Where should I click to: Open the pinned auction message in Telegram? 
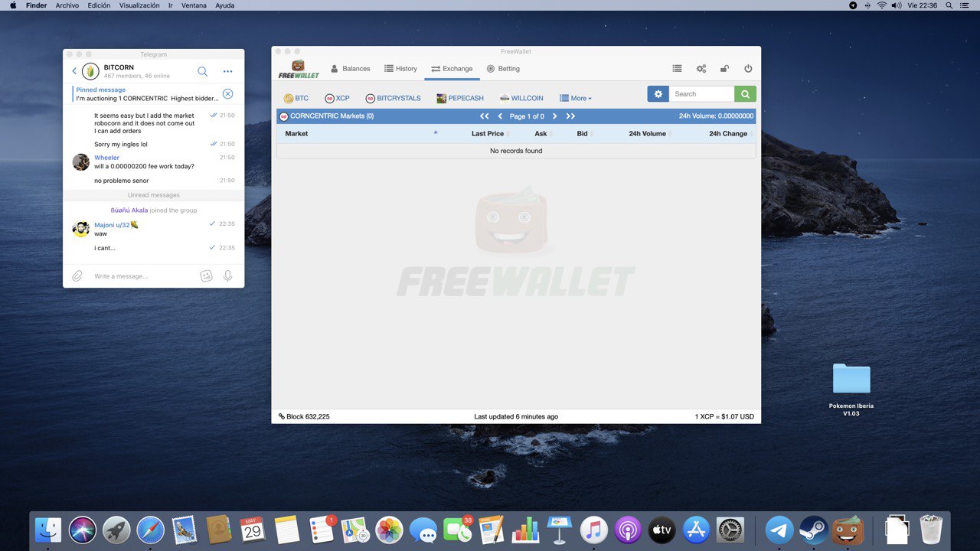coord(145,94)
